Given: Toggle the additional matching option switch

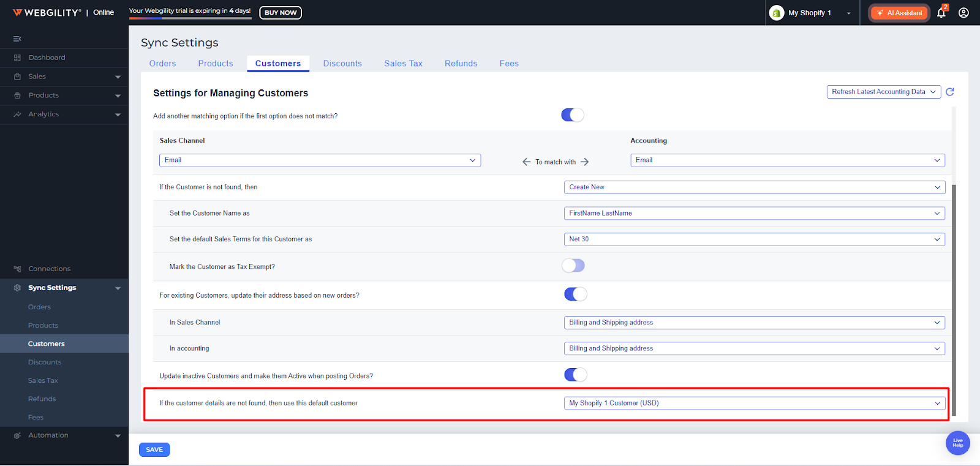Looking at the screenshot, I should tap(573, 115).
